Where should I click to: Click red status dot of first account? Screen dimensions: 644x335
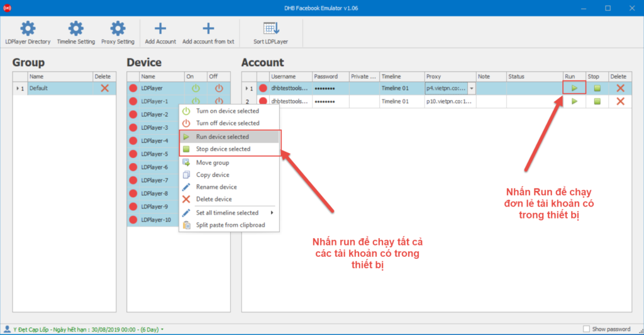[x=263, y=88]
